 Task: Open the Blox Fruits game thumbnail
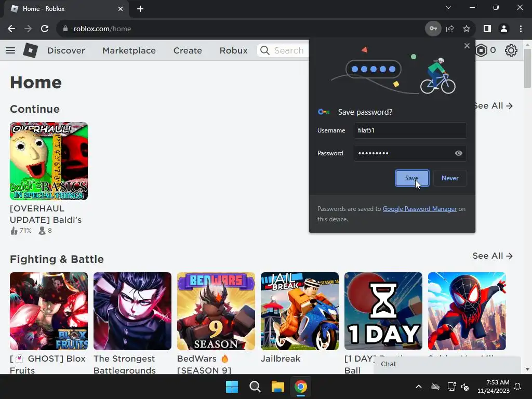point(49,311)
